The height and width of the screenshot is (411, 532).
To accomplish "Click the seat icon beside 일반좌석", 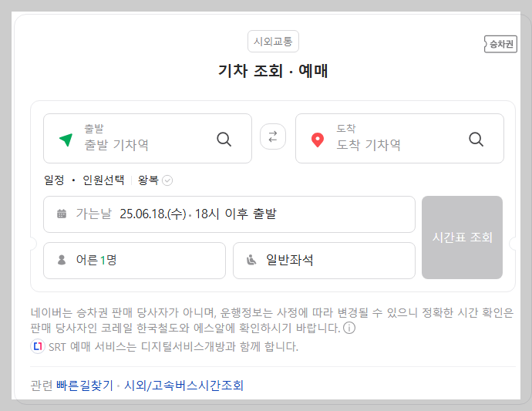I will coord(251,260).
